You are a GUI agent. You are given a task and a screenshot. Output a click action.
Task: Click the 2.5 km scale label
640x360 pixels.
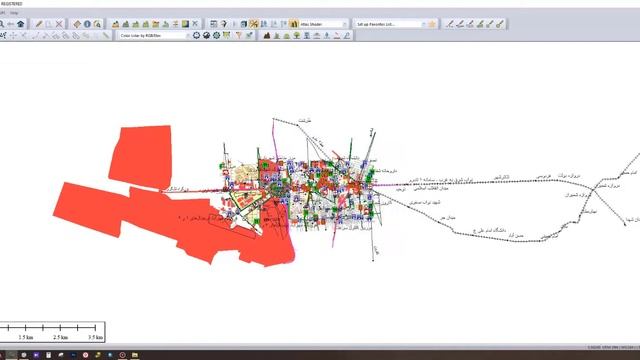tap(60, 338)
